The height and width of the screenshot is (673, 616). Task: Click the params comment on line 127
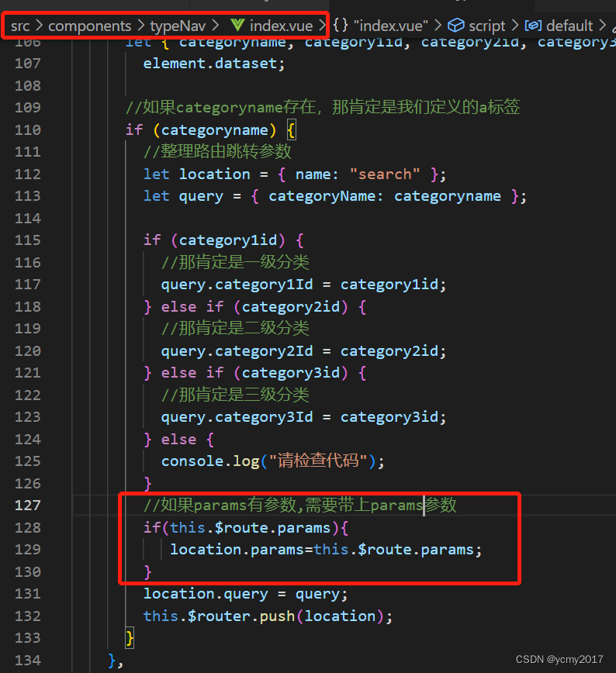[x=299, y=506]
